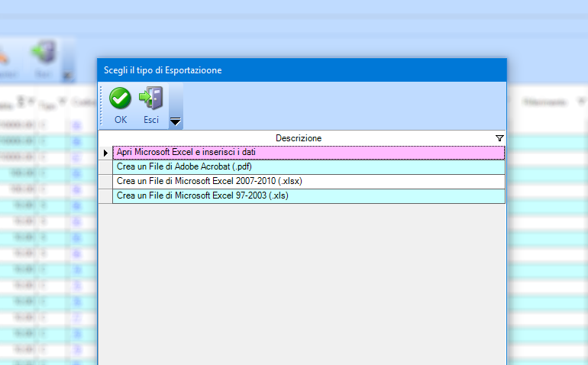The width and height of the screenshot is (588, 365).
Task: Open the Descrizione column filter
Action: (499, 138)
